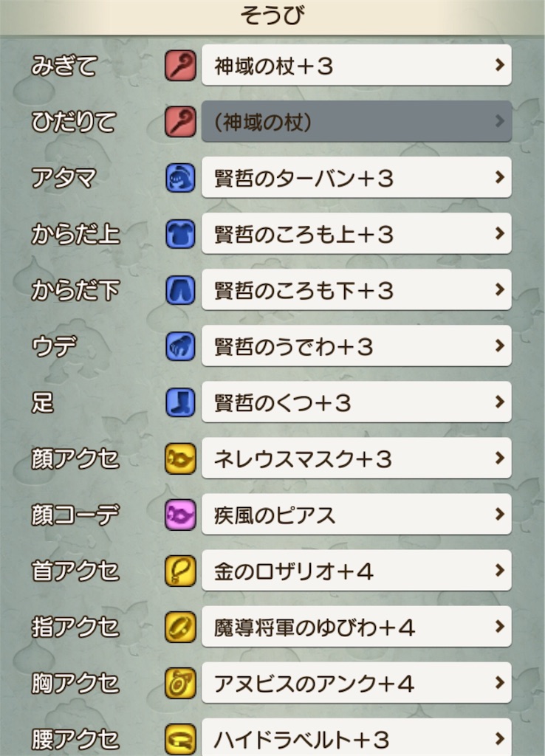The image size is (545, 756).
Task: Click the pink earring icon for 疾風のピアス
Action: click(x=180, y=514)
